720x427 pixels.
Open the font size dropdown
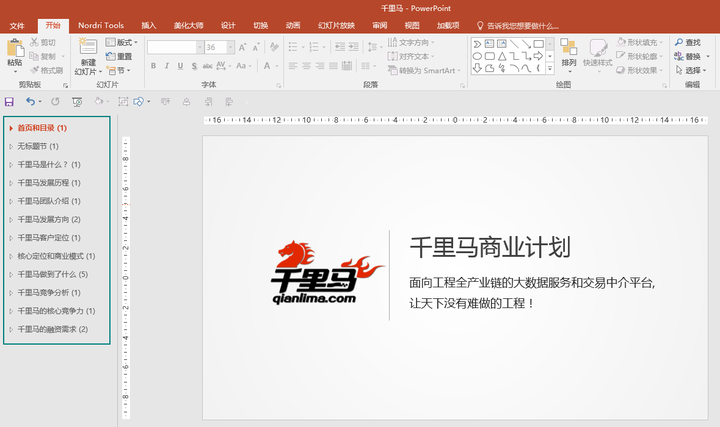click(x=231, y=47)
